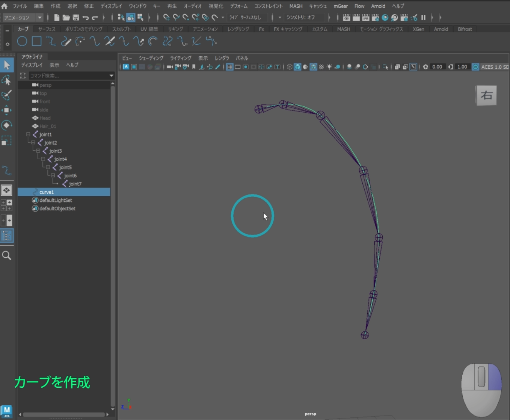510x420 pixels.
Task: Open the アニメーション menu set dropdown
Action: (x=39, y=18)
